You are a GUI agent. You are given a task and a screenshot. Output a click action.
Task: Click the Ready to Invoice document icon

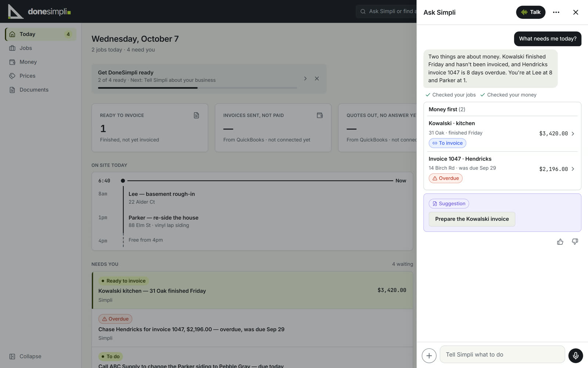pyautogui.click(x=196, y=116)
